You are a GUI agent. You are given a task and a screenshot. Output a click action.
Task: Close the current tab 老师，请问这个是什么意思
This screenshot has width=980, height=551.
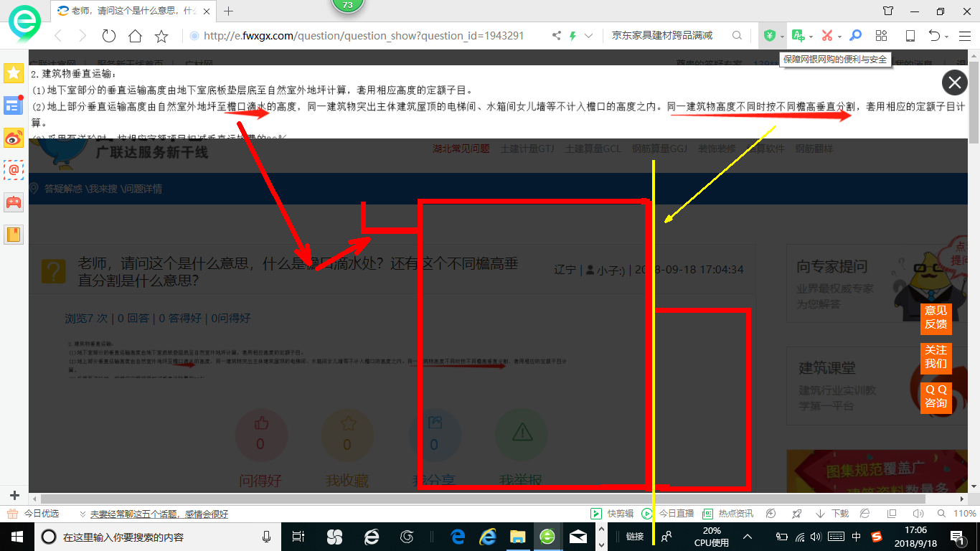point(207,11)
